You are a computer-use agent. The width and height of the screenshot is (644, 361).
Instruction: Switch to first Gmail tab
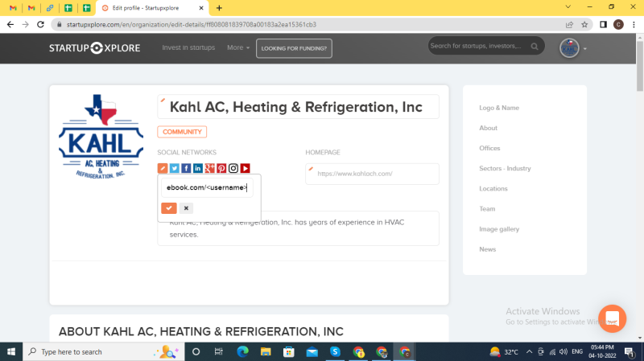click(13, 8)
